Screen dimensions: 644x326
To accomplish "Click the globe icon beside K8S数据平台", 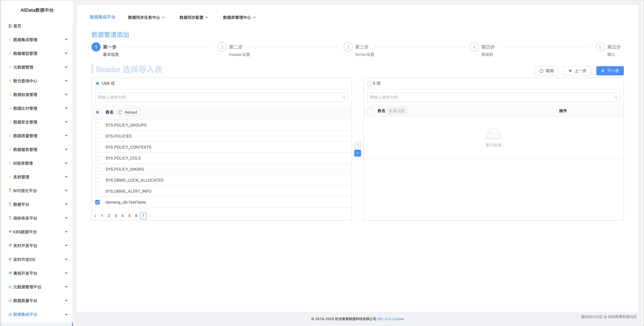I will point(10,232).
